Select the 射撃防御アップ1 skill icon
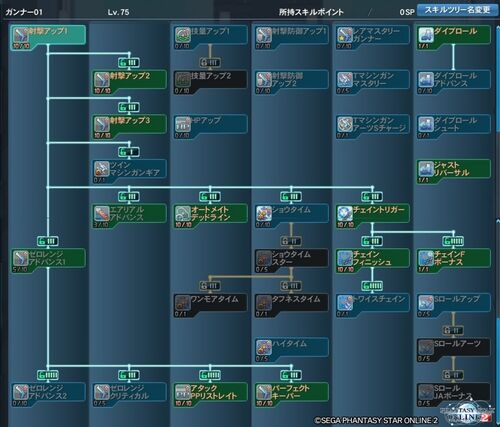This screenshot has height=427, width=500. (264, 35)
